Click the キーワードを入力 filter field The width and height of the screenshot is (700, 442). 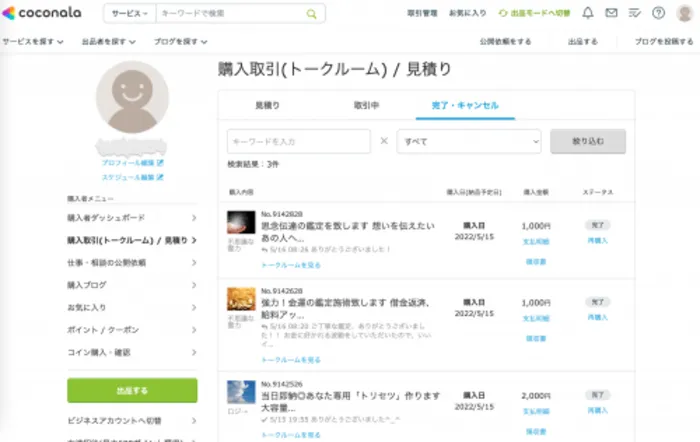[299, 141]
